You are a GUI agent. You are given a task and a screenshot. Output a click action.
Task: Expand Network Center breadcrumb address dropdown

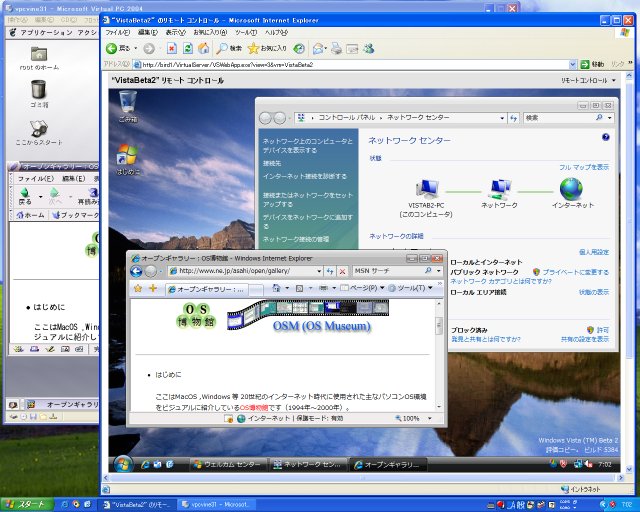[x=502, y=118]
